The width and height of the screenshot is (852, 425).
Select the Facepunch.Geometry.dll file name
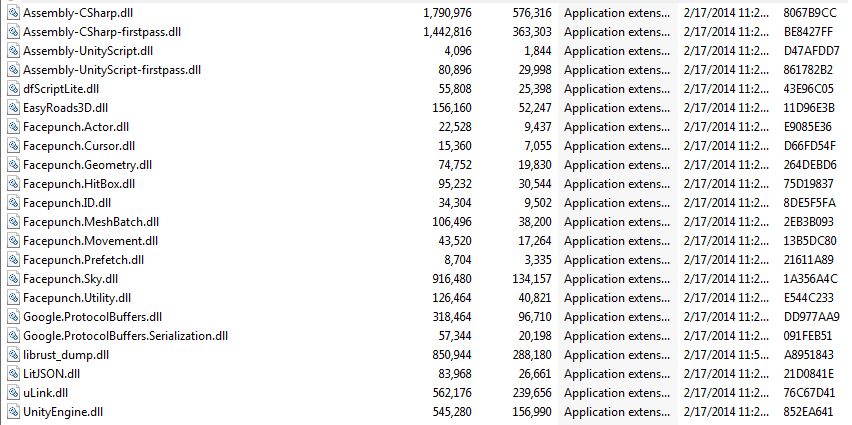click(x=87, y=165)
